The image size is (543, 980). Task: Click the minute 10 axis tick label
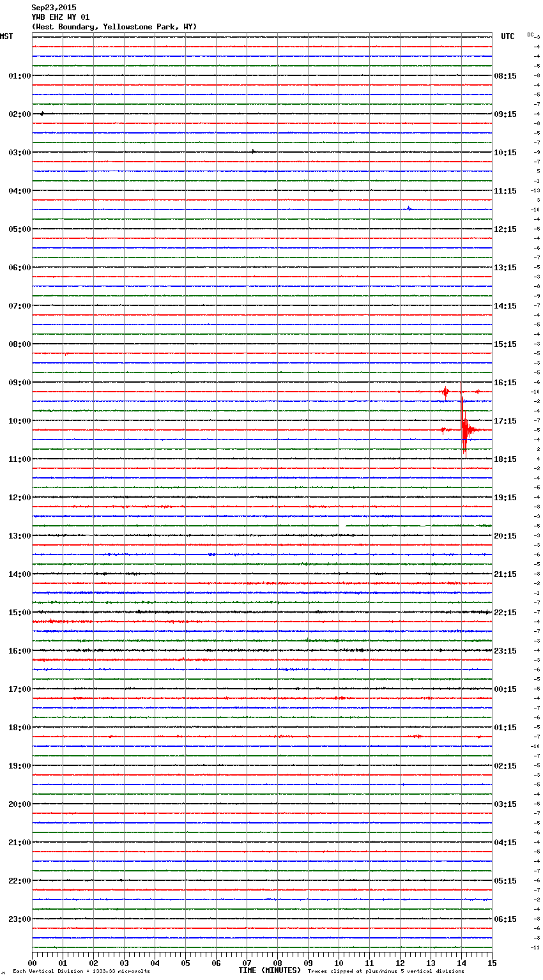pyautogui.click(x=339, y=963)
